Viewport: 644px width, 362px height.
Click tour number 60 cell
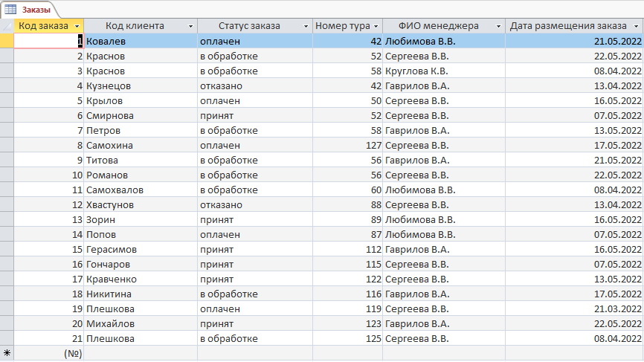pos(347,190)
